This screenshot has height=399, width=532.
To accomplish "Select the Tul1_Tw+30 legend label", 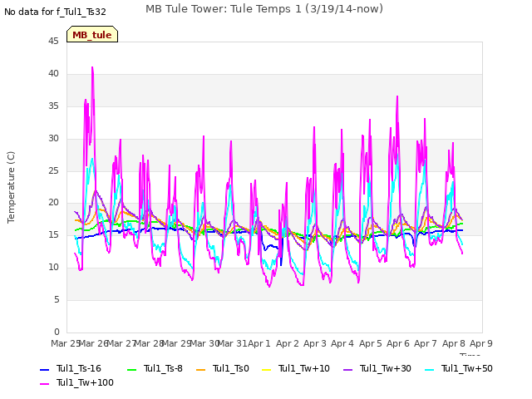I will (386, 368).
